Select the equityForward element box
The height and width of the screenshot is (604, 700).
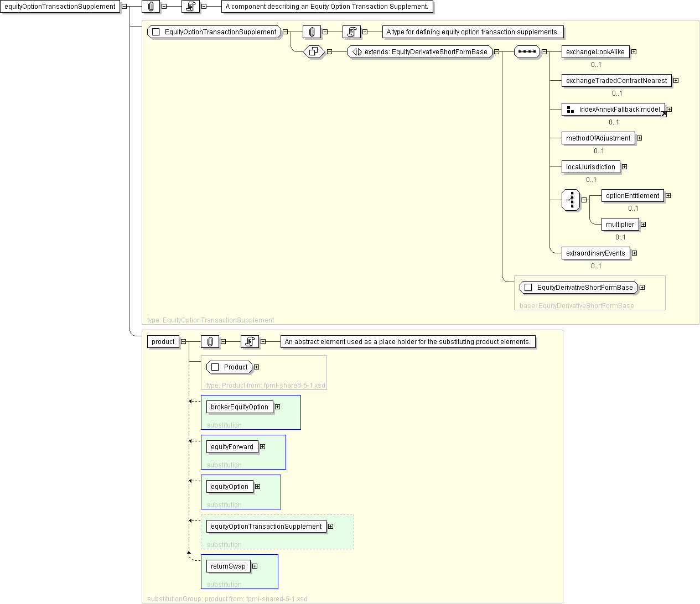pos(232,447)
